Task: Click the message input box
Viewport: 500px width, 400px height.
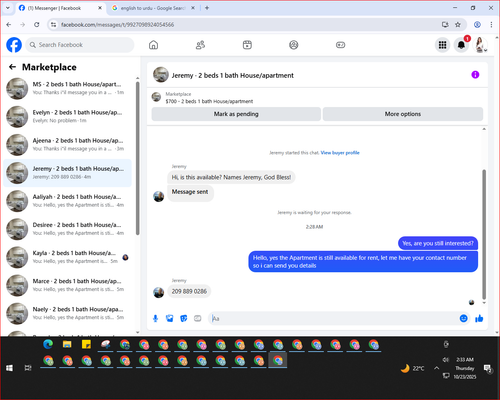Action: [x=333, y=319]
